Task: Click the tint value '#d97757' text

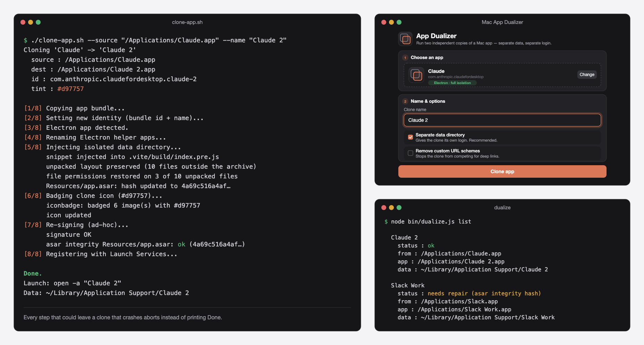Action: click(x=70, y=89)
